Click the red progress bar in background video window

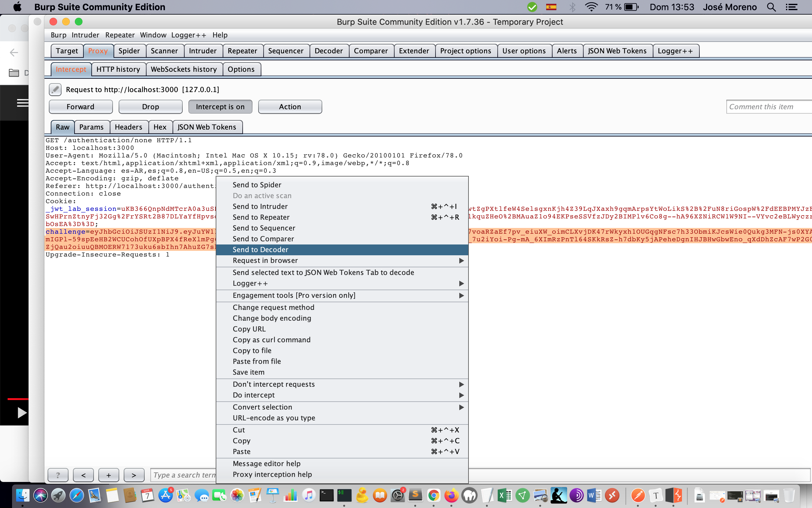pos(18,399)
